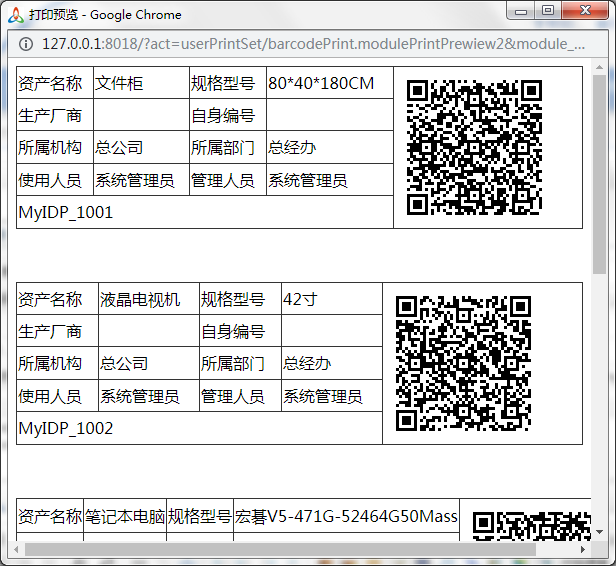Click the 文件柜 asset name cell

140,83
